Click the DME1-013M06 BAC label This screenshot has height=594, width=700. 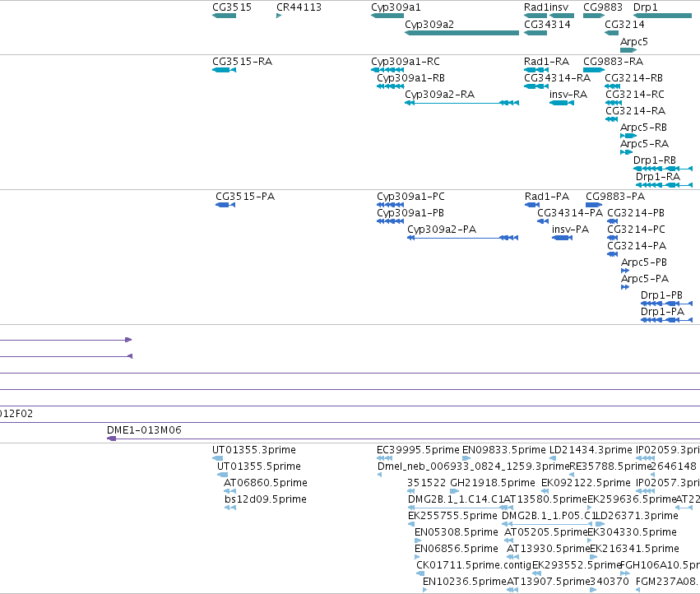[144, 430]
